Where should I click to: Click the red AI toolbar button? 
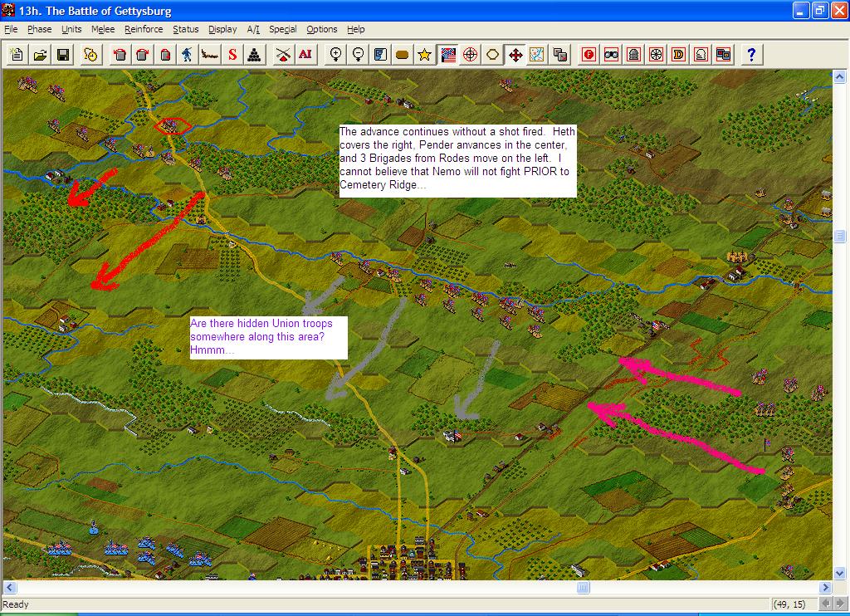pos(305,54)
